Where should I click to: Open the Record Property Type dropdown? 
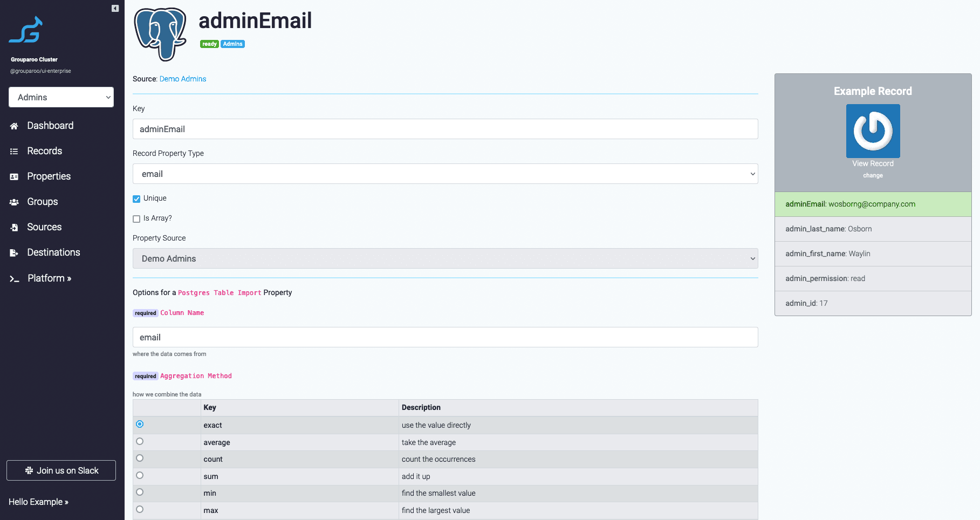(x=445, y=174)
